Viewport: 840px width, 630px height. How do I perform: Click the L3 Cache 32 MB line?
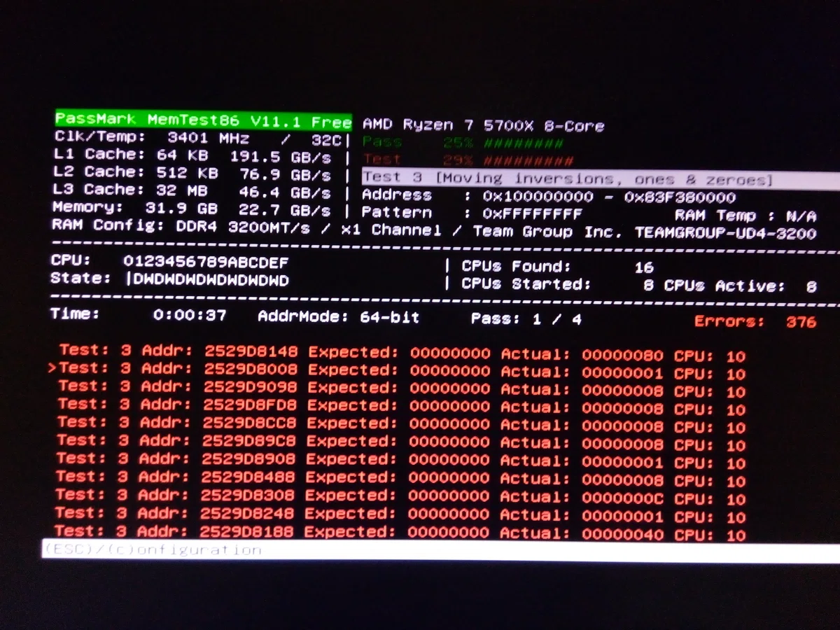(x=192, y=190)
